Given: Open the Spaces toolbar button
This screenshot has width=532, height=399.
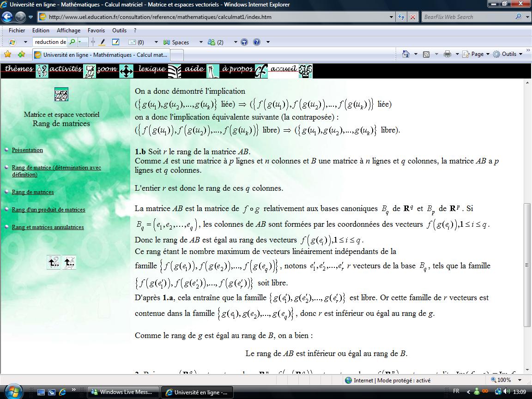Looking at the screenshot, I should pos(176,42).
